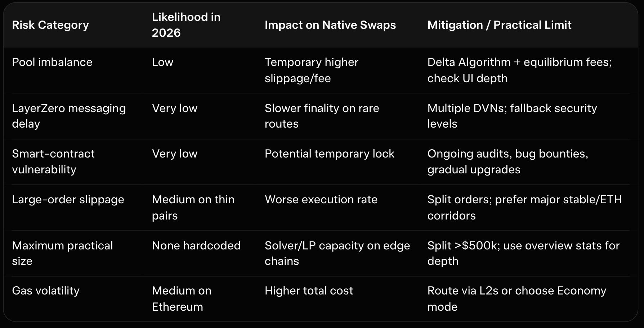This screenshot has height=328, width=644.
Task: Select the Multiple DVNs mitigation cell
Action: pos(512,116)
